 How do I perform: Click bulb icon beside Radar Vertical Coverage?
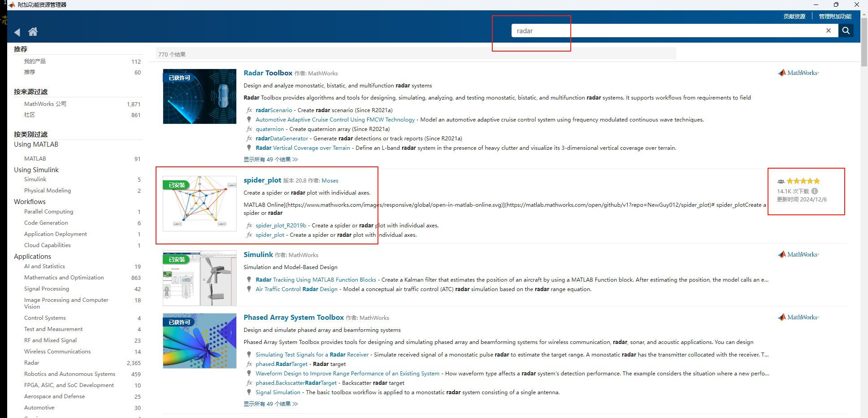(249, 148)
